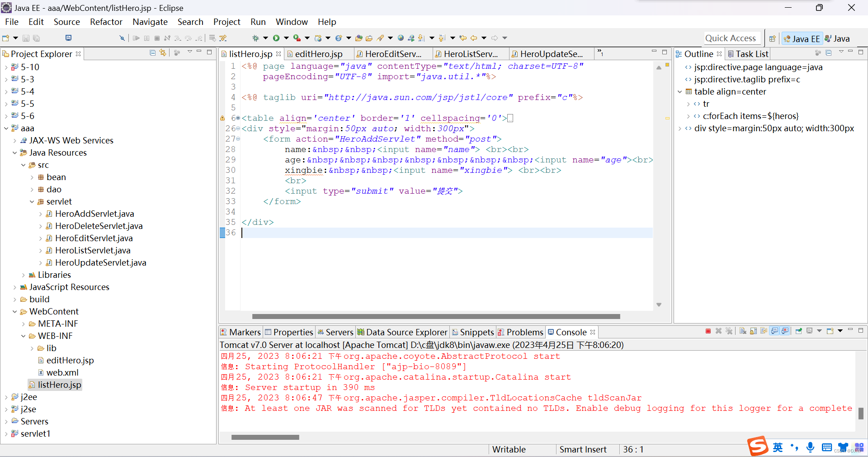
Task: Click the Console horizontal scrollbar thumb
Action: point(265,437)
